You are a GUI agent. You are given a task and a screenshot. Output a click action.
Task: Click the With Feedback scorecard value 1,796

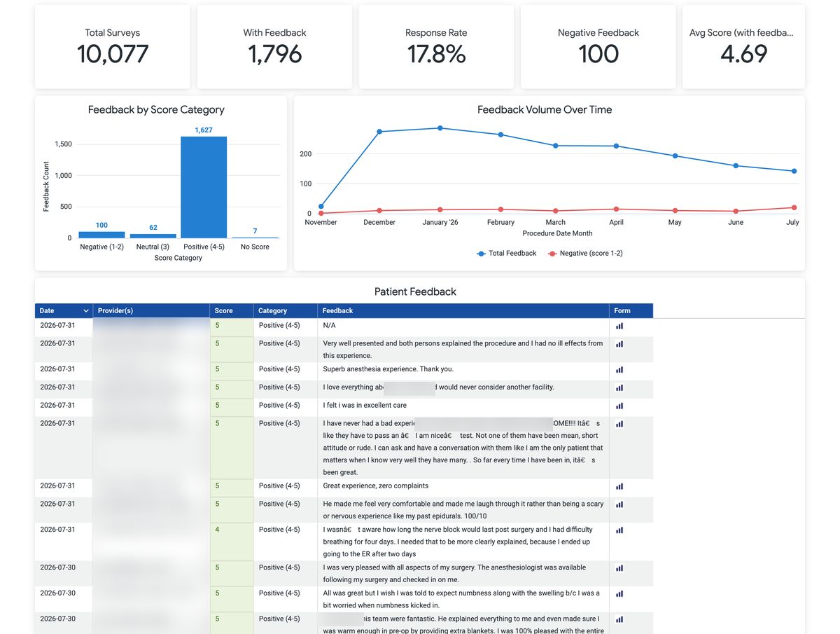coord(274,54)
